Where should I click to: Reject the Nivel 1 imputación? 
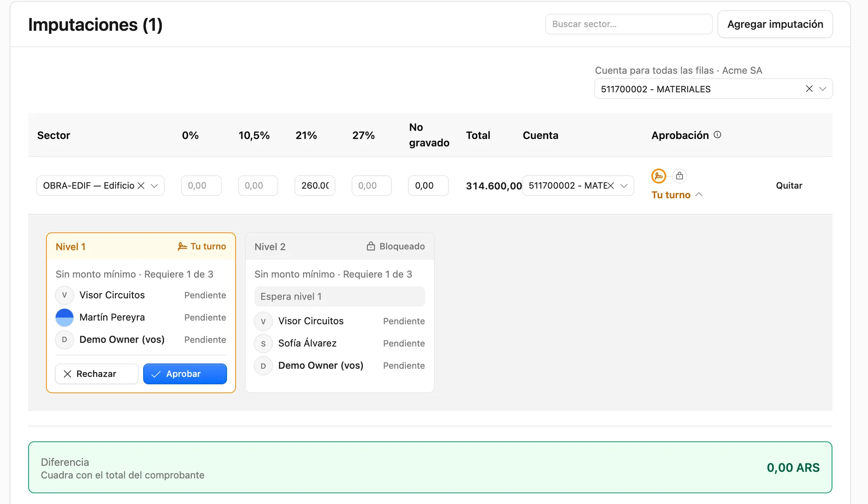[x=97, y=374]
